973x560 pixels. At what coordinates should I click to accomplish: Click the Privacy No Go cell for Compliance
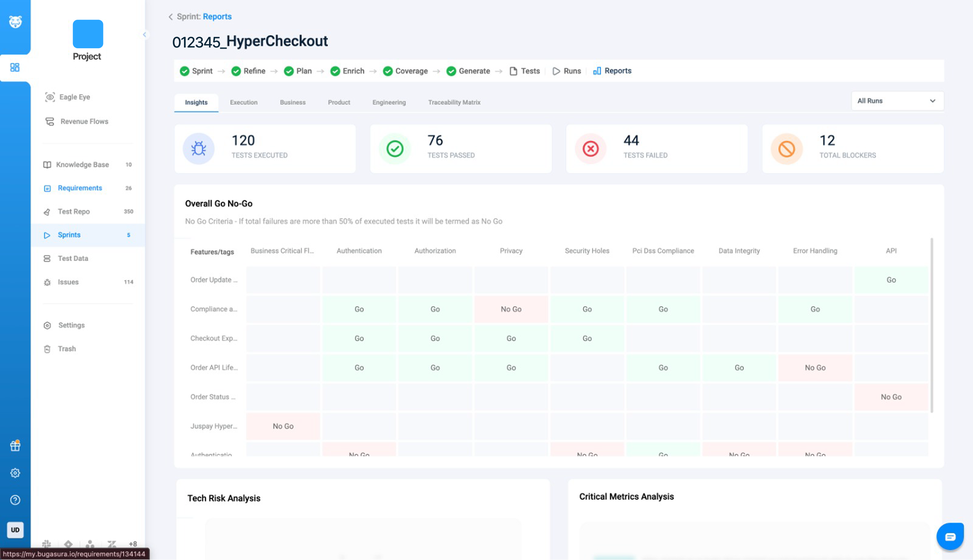pos(511,309)
